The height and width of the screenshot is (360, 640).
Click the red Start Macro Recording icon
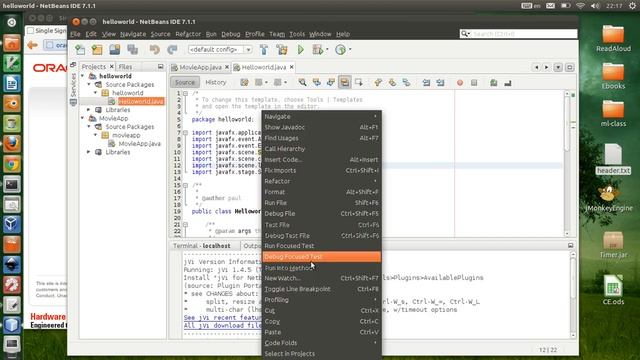pos(460,83)
